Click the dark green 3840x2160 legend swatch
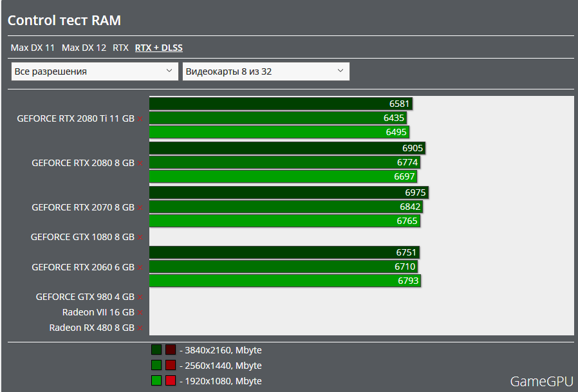 click(x=156, y=350)
